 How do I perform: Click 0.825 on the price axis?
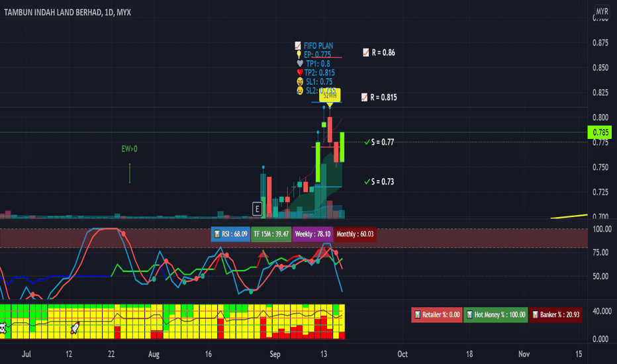pos(600,93)
